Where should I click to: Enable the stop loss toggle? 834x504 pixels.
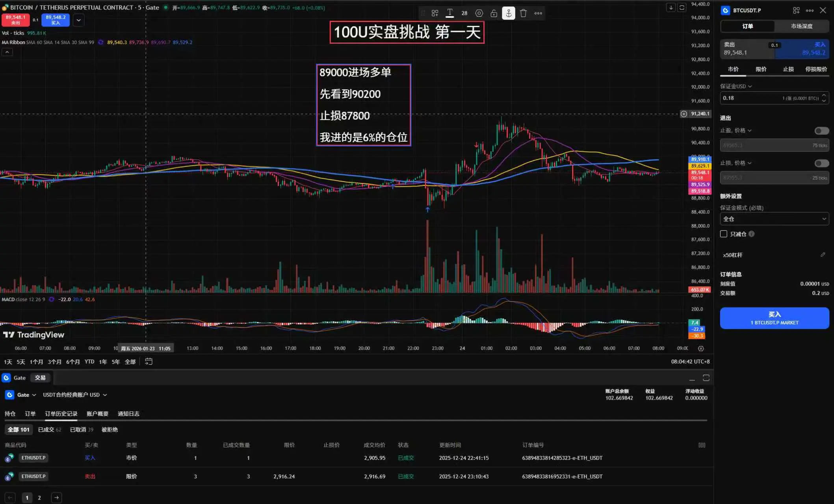[x=821, y=163]
